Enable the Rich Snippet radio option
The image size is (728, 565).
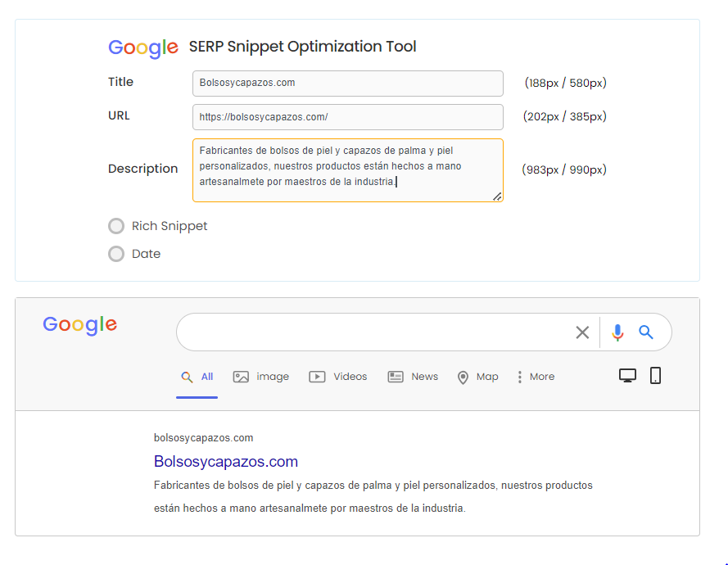(x=116, y=226)
